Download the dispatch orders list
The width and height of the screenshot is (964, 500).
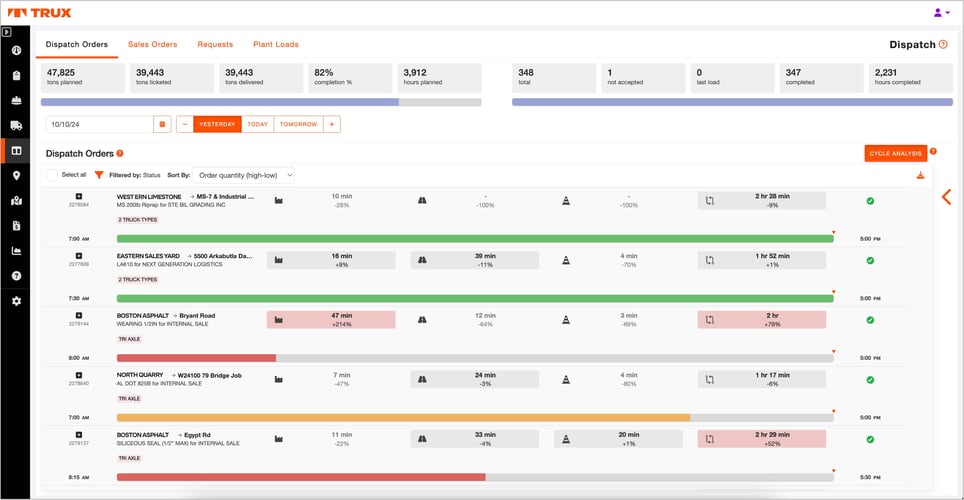tap(920, 175)
